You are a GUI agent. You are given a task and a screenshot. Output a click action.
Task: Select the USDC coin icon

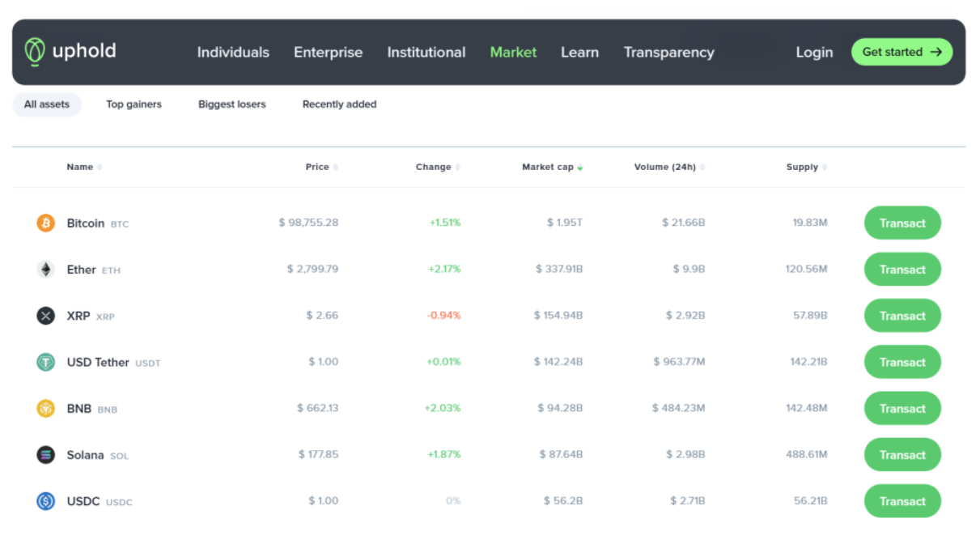click(46, 501)
